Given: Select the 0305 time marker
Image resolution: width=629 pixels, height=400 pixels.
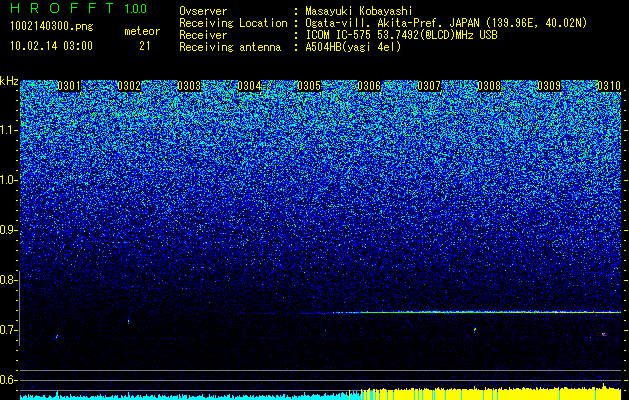Looking at the screenshot, I should [309, 86].
